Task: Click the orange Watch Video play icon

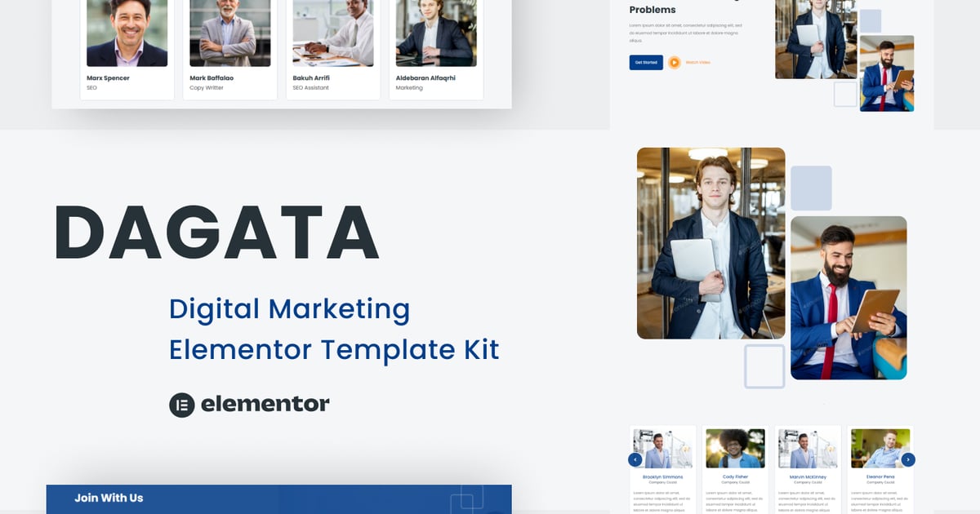Action: tap(674, 62)
